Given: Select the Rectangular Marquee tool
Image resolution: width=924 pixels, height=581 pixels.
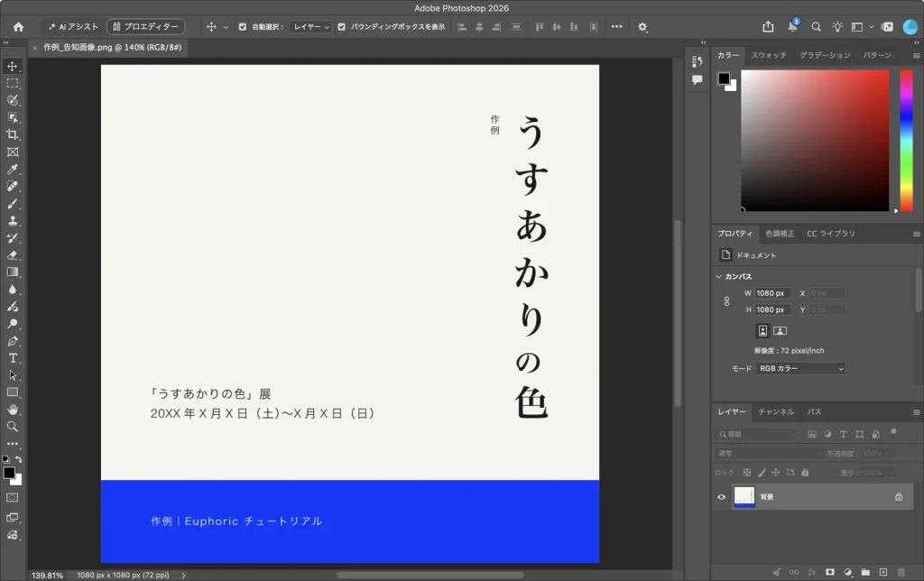Looking at the screenshot, I should tap(13, 83).
